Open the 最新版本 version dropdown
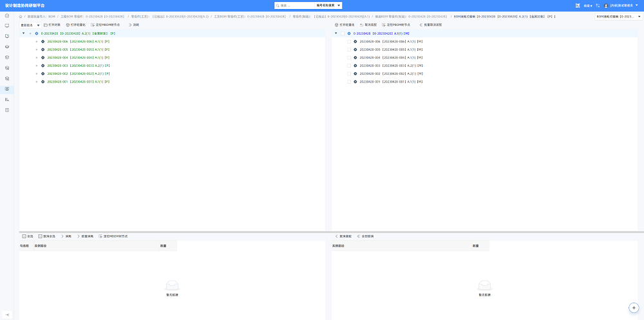Viewport: 644px width, 320px height. pyautogui.click(x=30, y=25)
